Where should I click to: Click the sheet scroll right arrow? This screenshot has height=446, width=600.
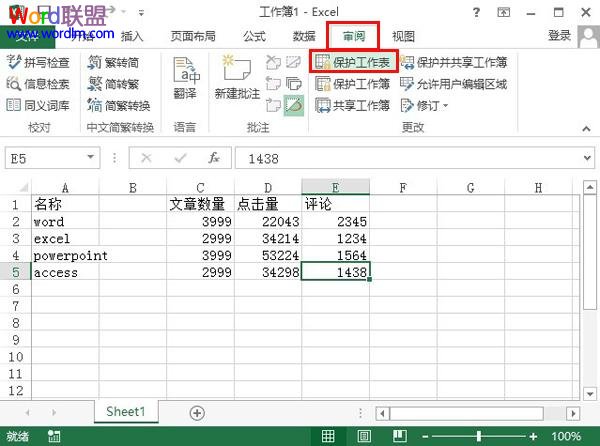point(54,412)
